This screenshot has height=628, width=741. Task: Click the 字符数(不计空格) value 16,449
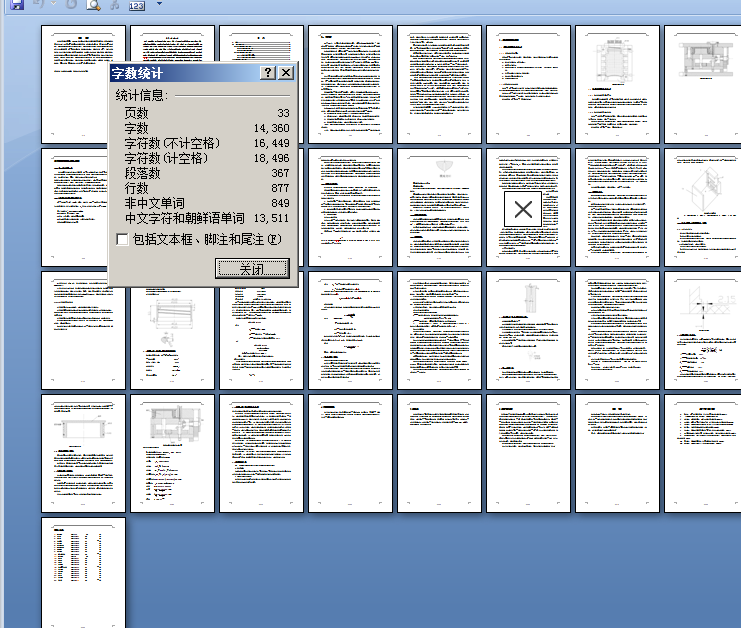271,143
